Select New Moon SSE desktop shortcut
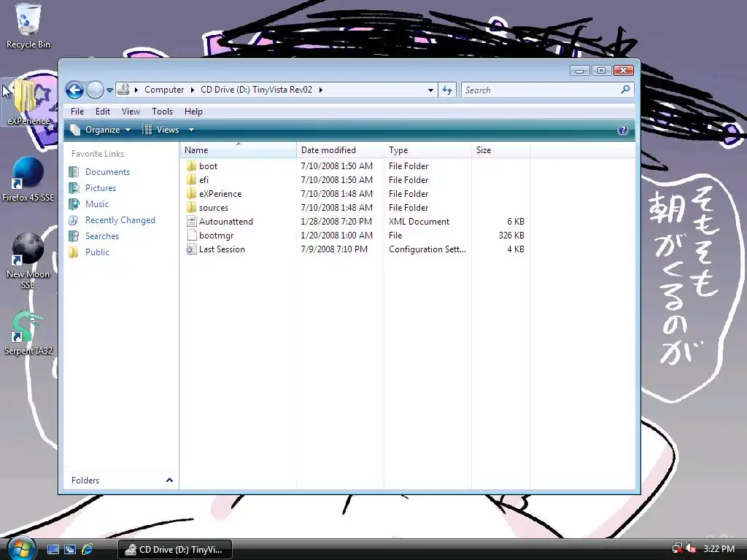This screenshot has width=747, height=560. (x=28, y=262)
